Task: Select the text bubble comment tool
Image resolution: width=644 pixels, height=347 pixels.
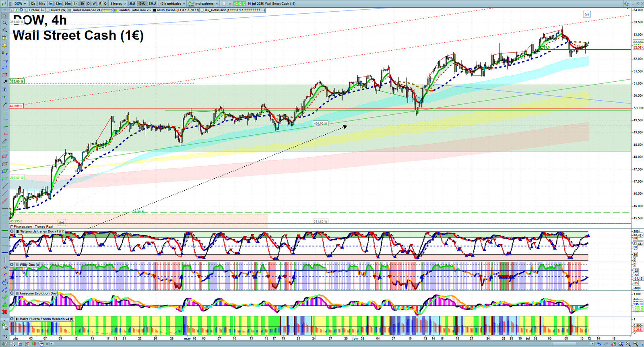Action: (x=5, y=97)
